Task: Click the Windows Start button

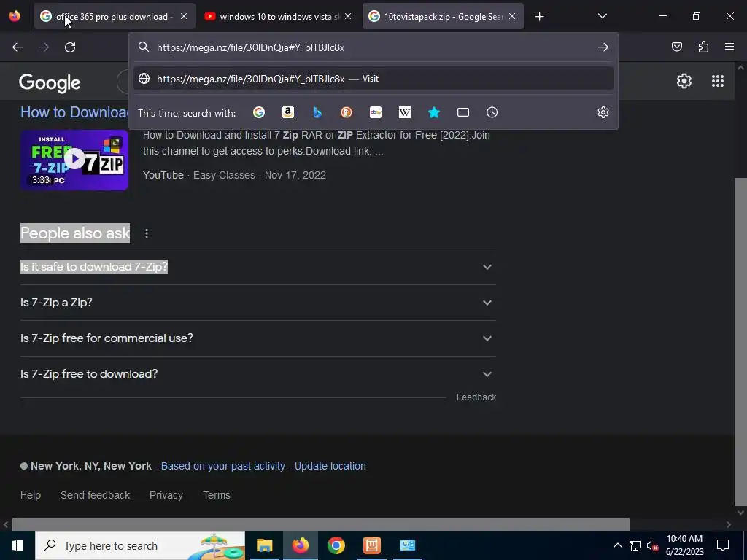Action: click(x=18, y=545)
